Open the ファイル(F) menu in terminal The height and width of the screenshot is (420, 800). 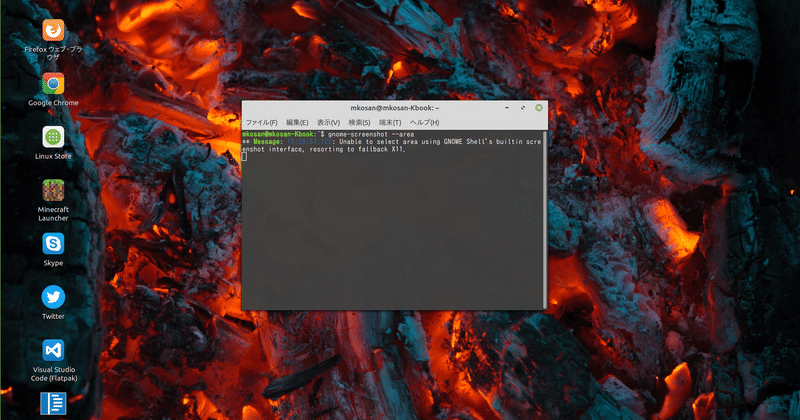point(261,122)
